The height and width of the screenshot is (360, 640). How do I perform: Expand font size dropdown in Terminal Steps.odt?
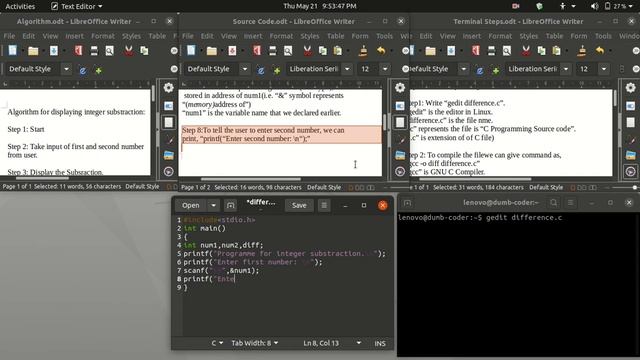click(x=604, y=69)
